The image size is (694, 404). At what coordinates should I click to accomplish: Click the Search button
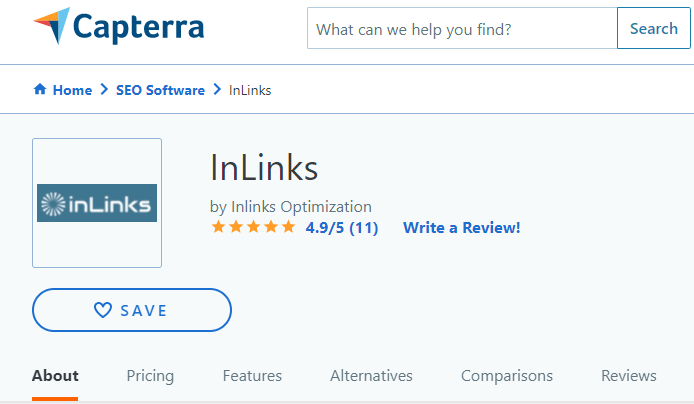(654, 28)
